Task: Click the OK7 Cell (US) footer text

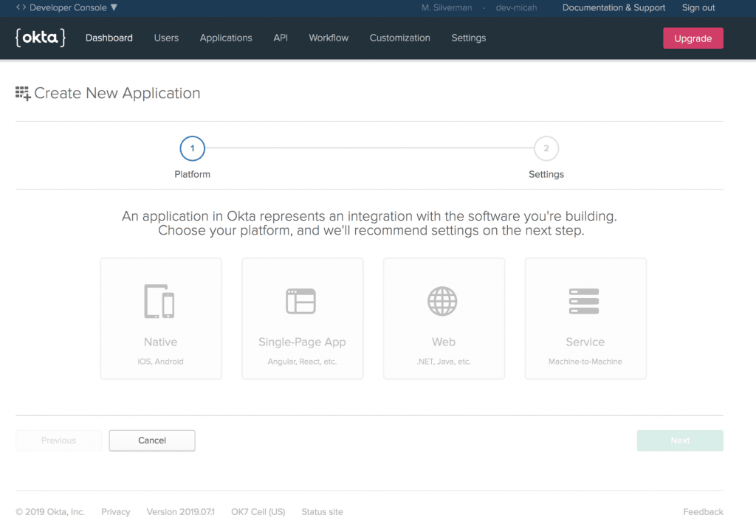Action: click(x=258, y=512)
